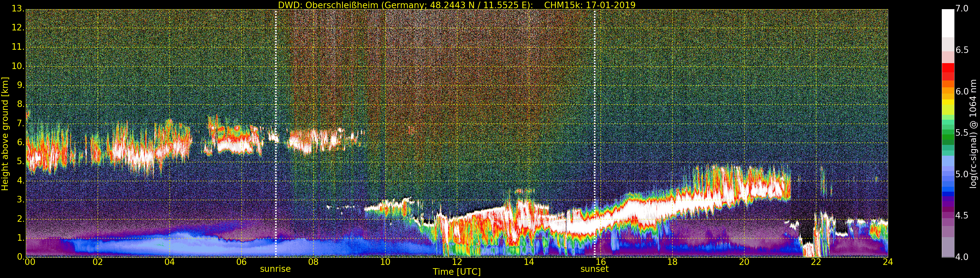Image resolution: width=980 pixels, height=278 pixels.
Task: Select height axis tick '2.'
Action: [21, 218]
